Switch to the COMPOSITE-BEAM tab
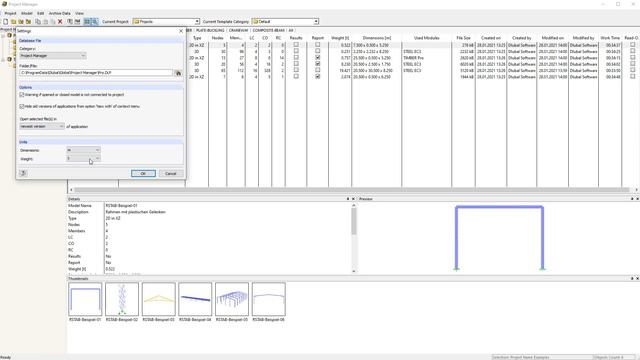The height and width of the screenshot is (360, 640). (x=268, y=31)
